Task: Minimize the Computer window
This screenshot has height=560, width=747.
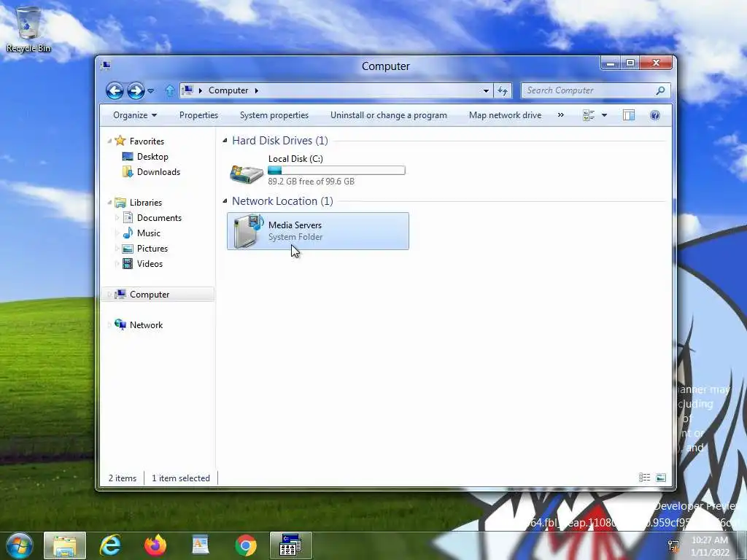Action: (611, 63)
